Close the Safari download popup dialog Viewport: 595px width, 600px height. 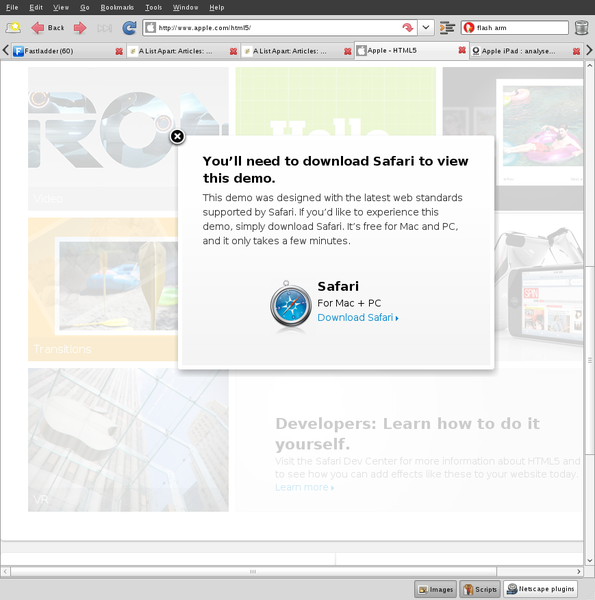click(177, 136)
